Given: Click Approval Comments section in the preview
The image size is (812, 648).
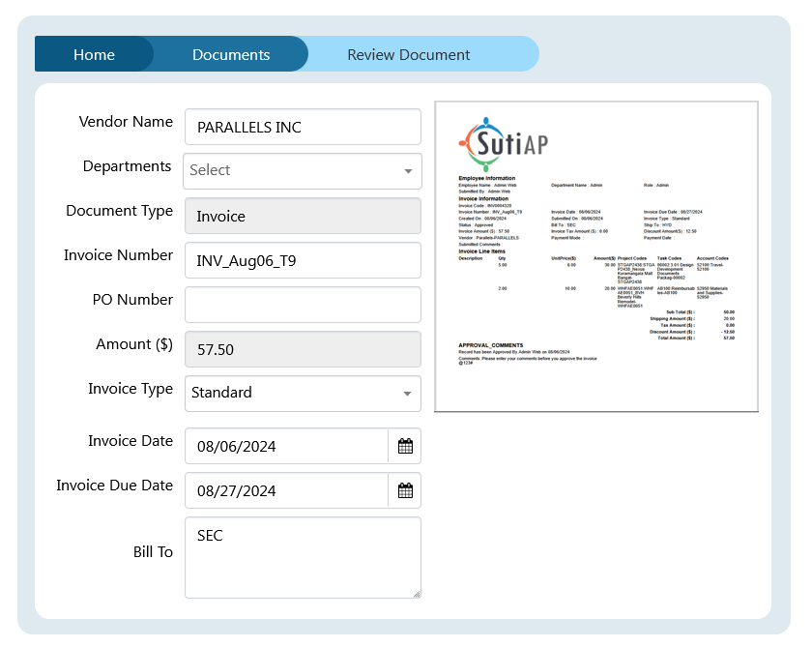Looking at the screenshot, I should coord(491,345).
